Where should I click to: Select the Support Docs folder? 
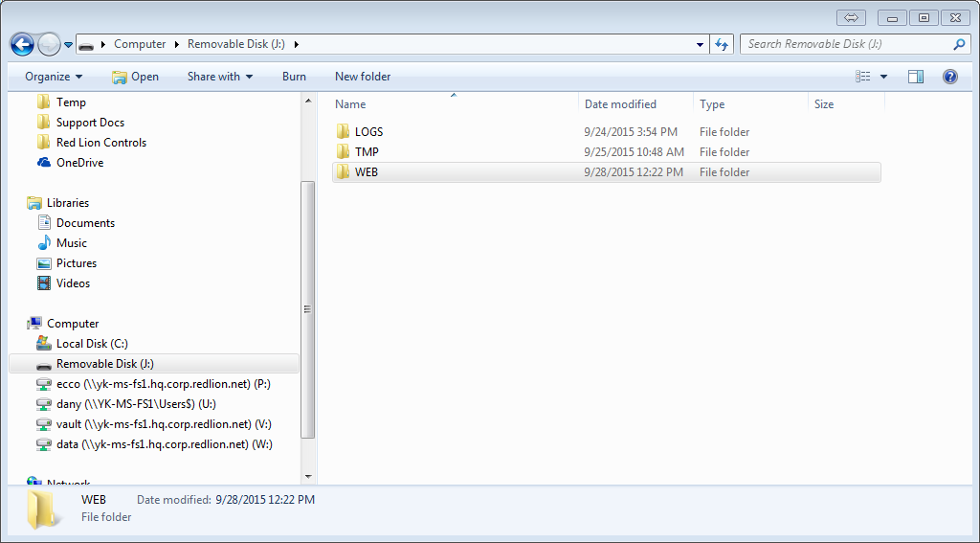(90, 122)
